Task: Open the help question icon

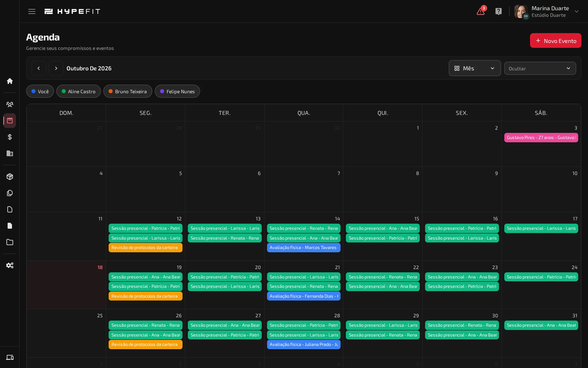Action: (x=498, y=11)
